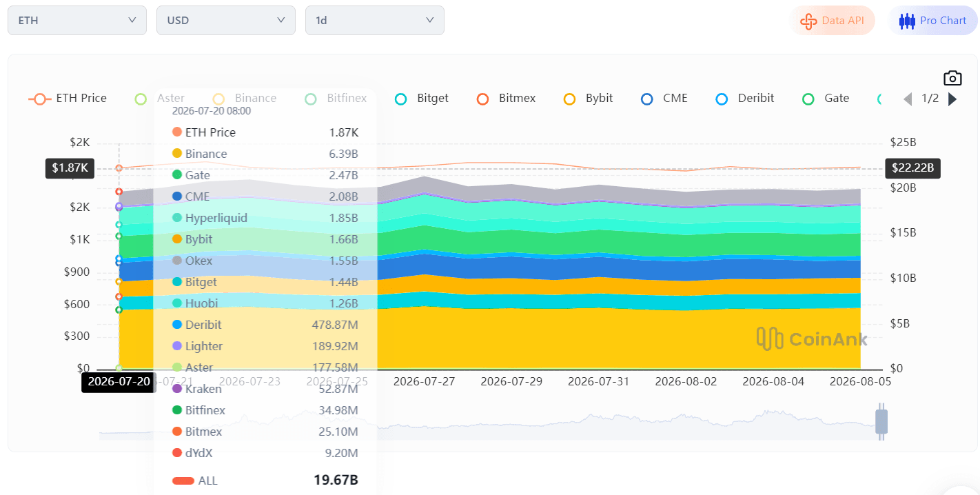The image size is (980, 495).
Task: Click the 2026-07-20 crosshair date label
Action: coord(119,382)
